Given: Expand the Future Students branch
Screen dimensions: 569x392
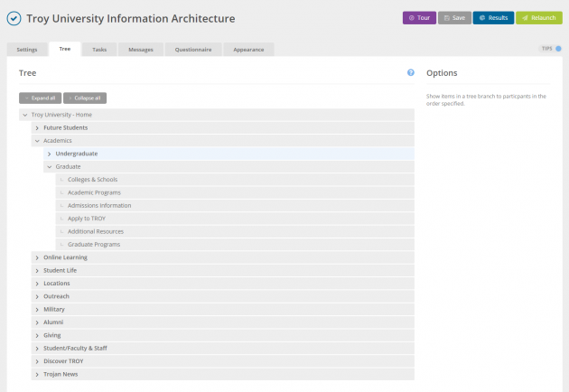Looking at the screenshot, I should pyautogui.click(x=37, y=128).
